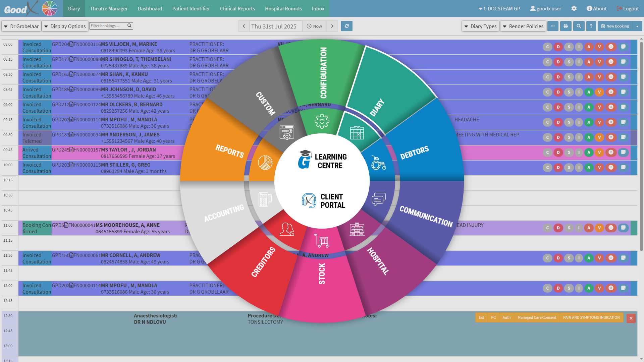This screenshot has height=362, width=644.
Task: Click the Communication chat bubbles icon
Action: [x=378, y=199]
